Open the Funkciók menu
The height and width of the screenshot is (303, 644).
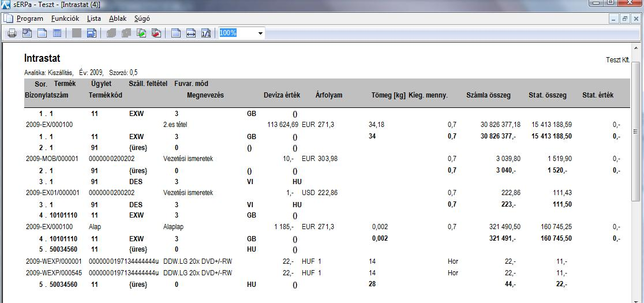tap(65, 18)
